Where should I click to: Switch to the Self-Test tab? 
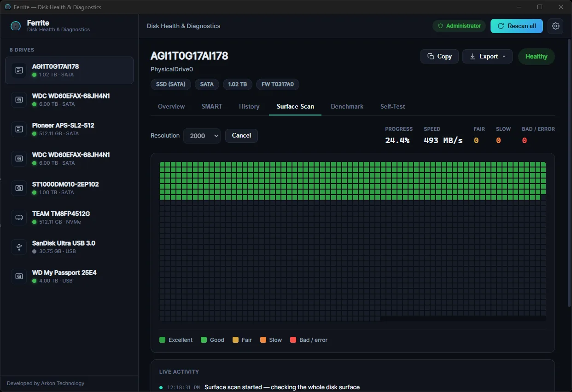click(393, 106)
